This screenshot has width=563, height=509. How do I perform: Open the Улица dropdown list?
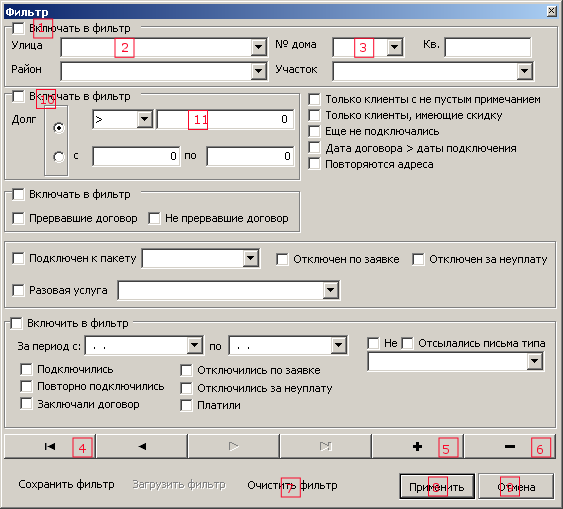[258, 47]
